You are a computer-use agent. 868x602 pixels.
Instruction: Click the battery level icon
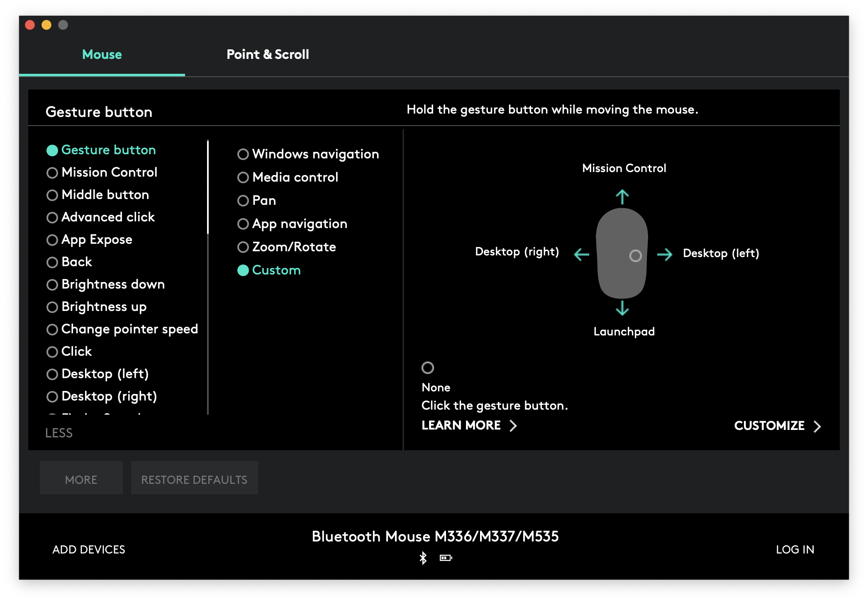(x=446, y=558)
